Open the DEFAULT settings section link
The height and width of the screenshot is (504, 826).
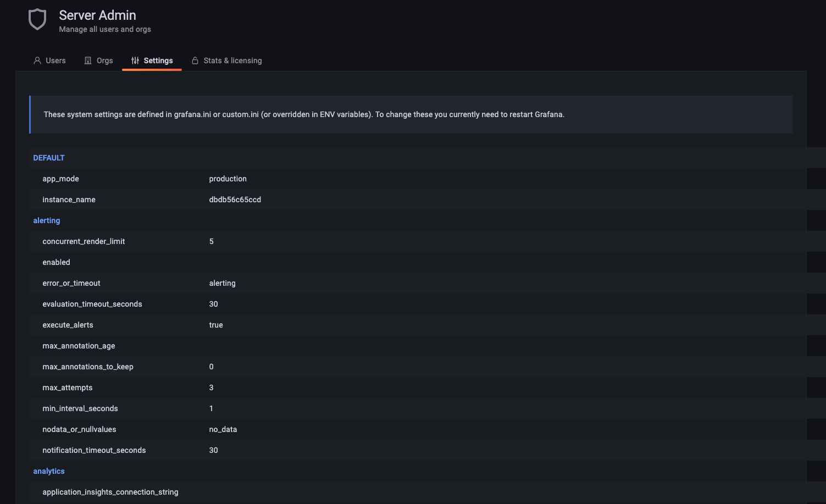click(49, 158)
